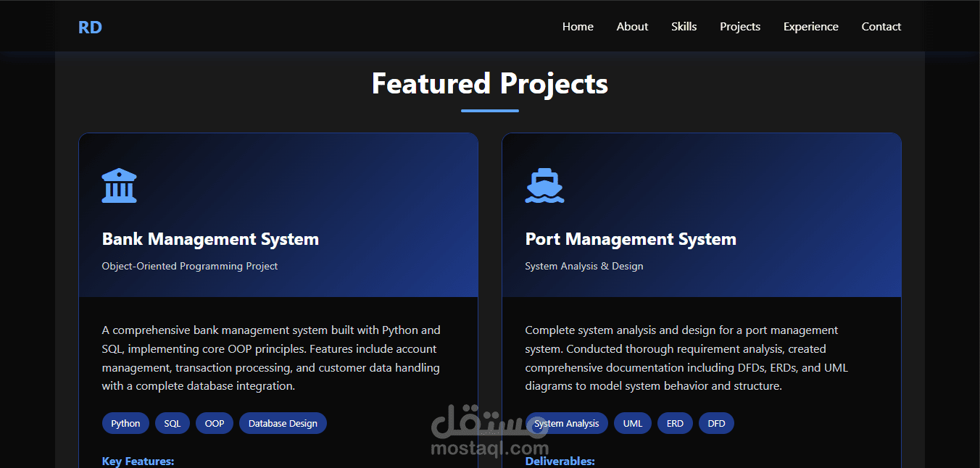980x468 pixels.
Task: Click the SQL tag
Action: [x=173, y=423]
